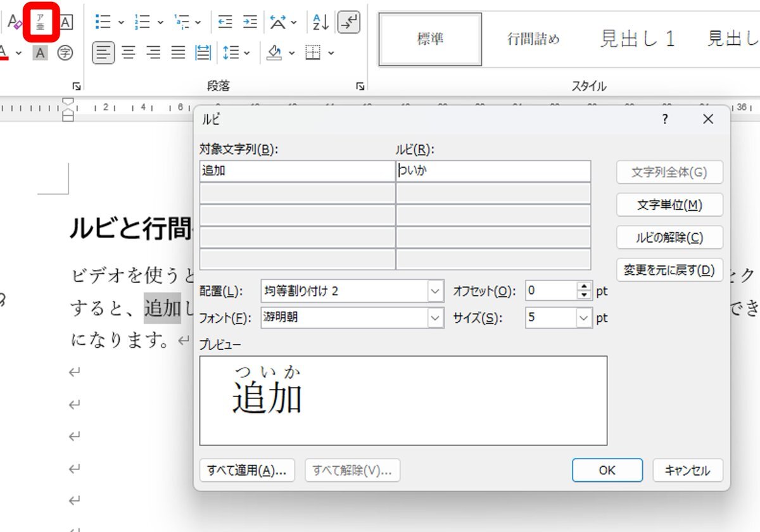Toggle the Align Left button

103,53
